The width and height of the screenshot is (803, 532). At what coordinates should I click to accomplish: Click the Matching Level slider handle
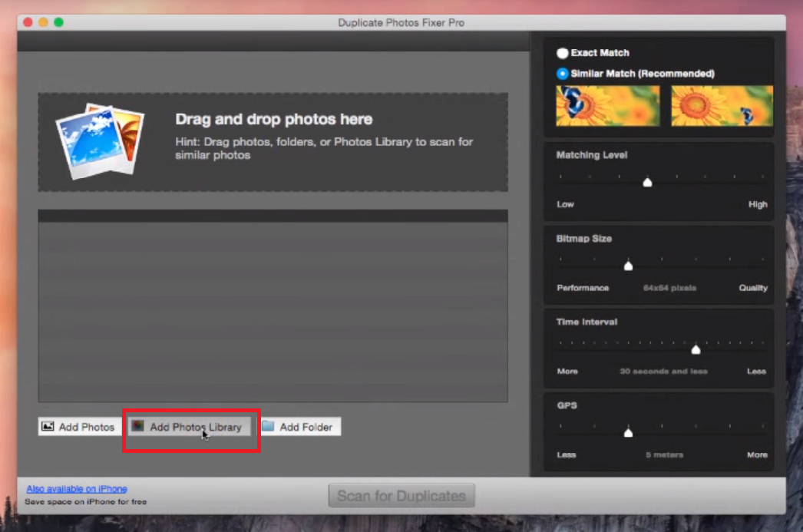tap(647, 182)
